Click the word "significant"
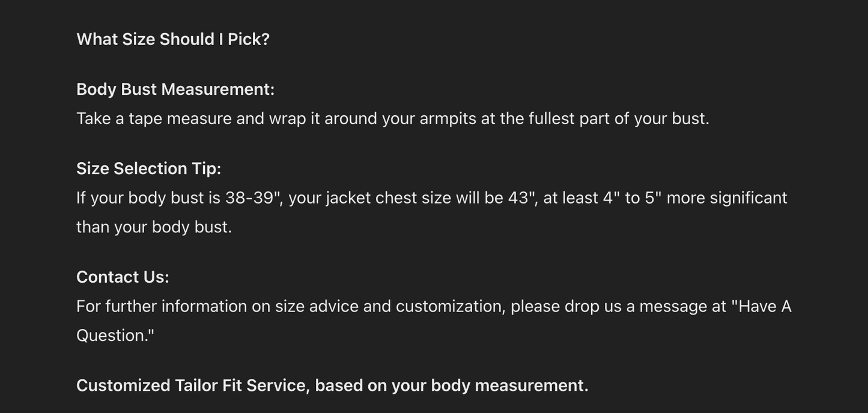Viewport: 868px width, 413px height. (748, 198)
